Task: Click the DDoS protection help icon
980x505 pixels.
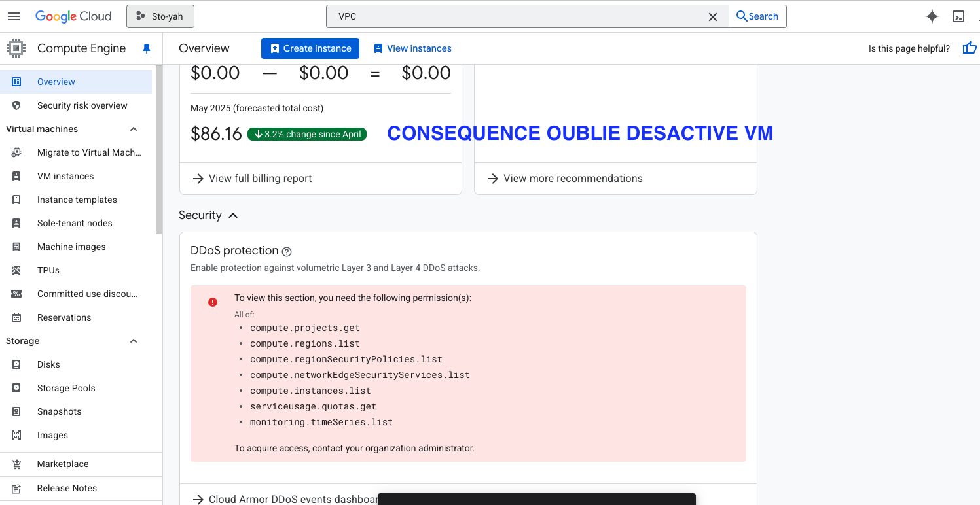Action: [287, 251]
